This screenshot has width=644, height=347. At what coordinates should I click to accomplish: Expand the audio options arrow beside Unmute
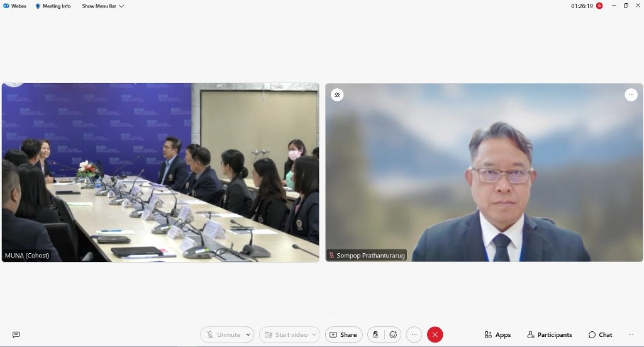[248, 334]
